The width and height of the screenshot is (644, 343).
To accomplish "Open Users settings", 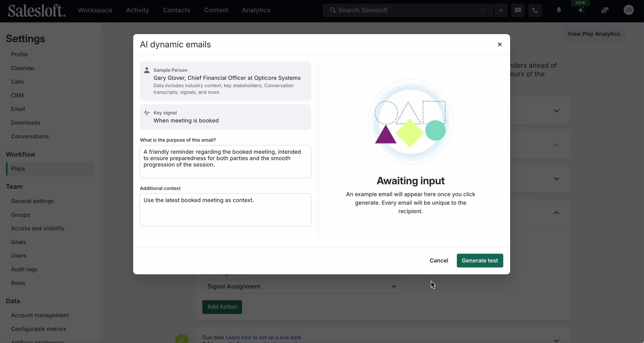I will coord(18,256).
